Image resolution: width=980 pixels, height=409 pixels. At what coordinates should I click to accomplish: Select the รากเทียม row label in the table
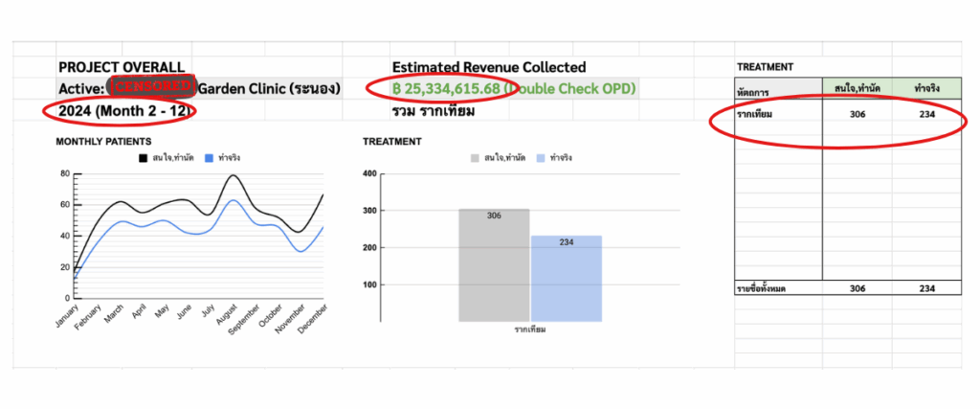coord(757,114)
